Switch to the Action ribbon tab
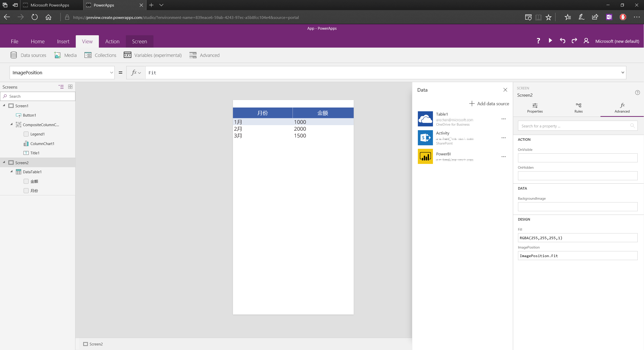The width and height of the screenshot is (644, 350). [x=112, y=42]
